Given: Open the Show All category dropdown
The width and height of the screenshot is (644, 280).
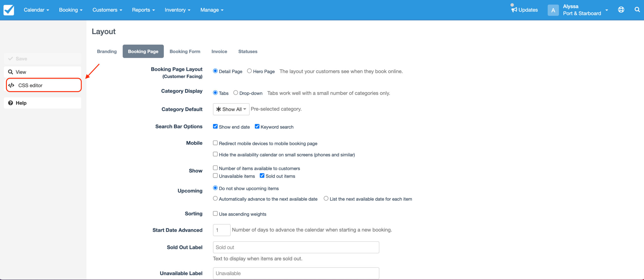Looking at the screenshot, I should pyautogui.click(x=231, y=109).
